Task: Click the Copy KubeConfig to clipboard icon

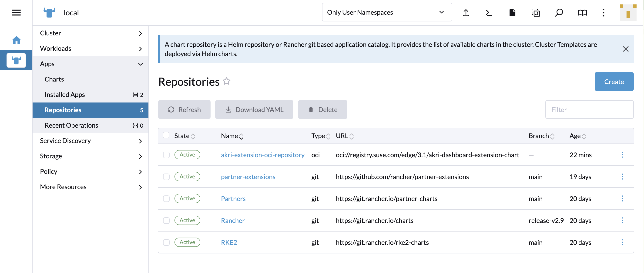Action: 536,13
